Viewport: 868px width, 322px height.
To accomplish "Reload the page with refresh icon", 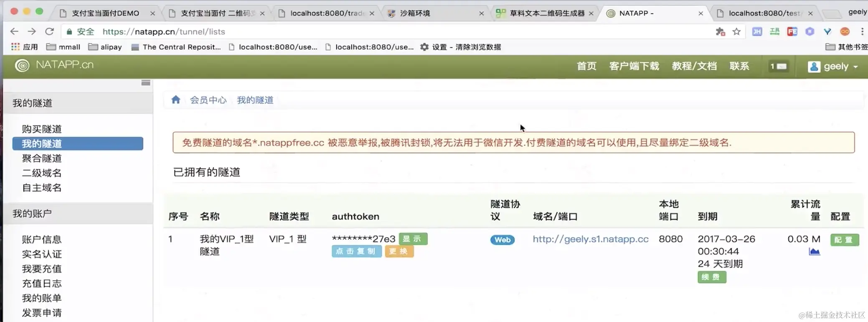I will click(x=50, y=31).
